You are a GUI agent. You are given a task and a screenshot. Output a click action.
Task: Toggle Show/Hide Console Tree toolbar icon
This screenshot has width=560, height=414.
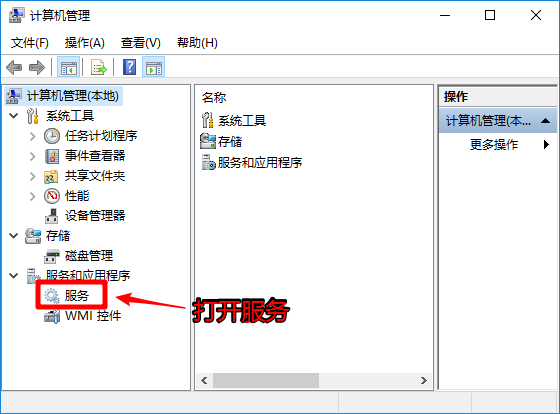(69, 68)
